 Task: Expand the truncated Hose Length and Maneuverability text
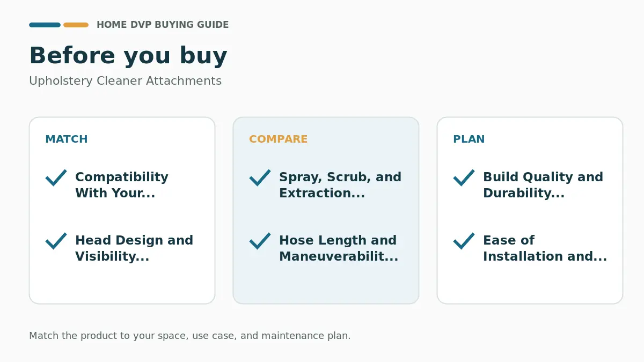[x=339, y=248]
